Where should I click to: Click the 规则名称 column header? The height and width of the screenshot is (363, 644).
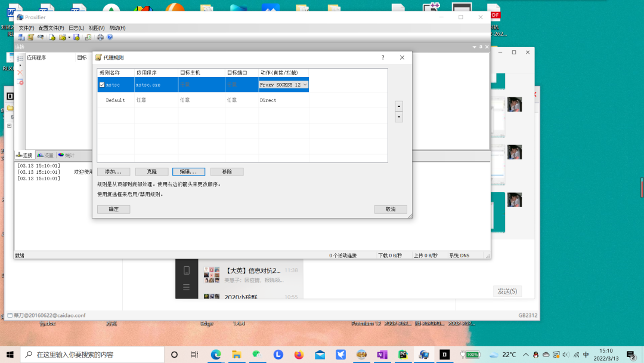116,73
